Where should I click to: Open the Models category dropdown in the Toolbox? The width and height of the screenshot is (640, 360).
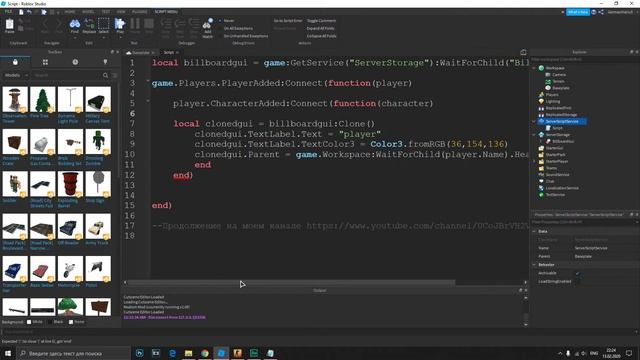tap(16, 76)
